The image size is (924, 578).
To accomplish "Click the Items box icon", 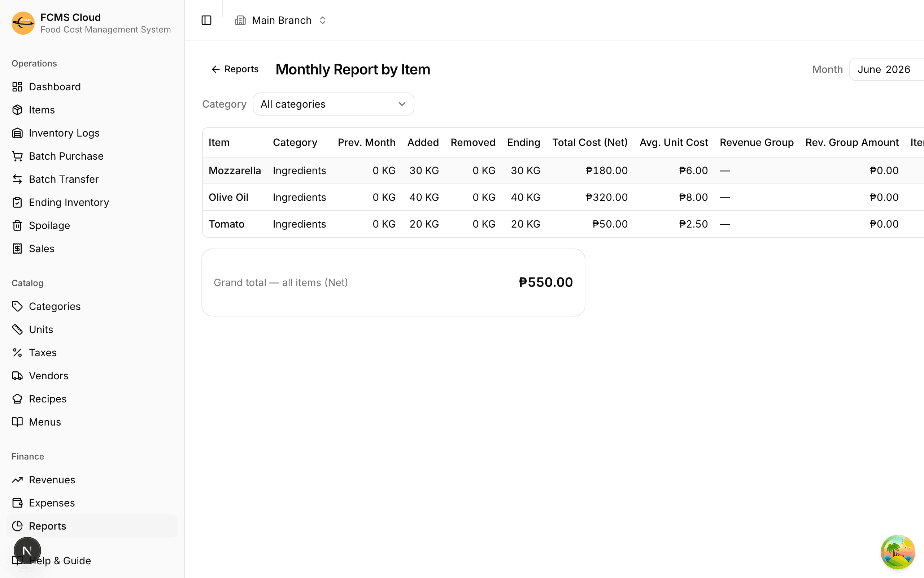I will coord(17,110).
